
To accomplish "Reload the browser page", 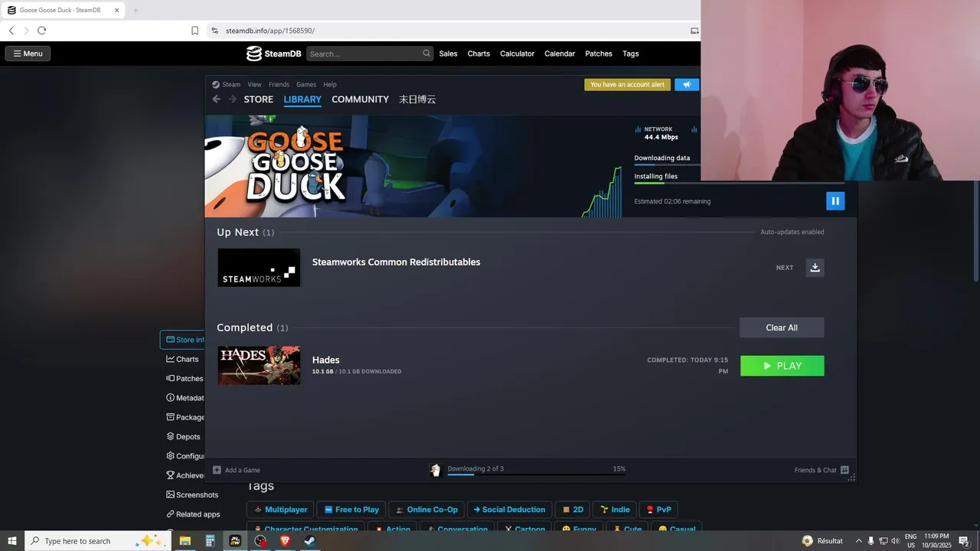I will pyautogui.click(x=41, y=31).
